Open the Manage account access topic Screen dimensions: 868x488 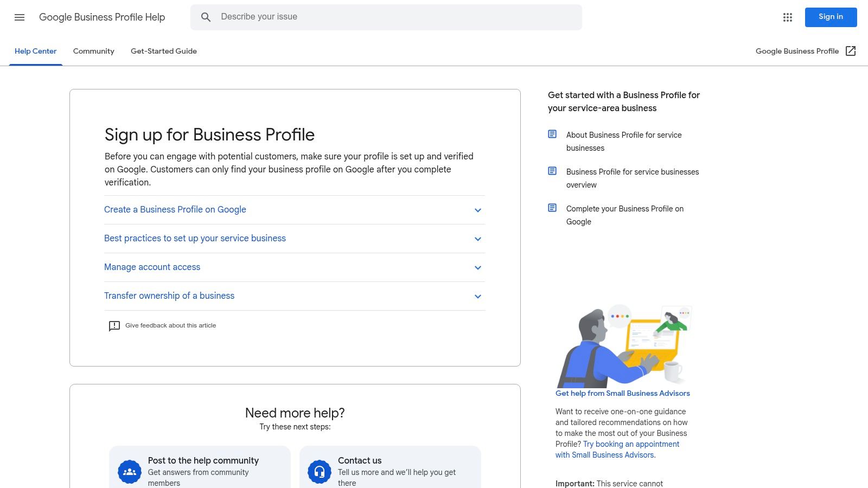pyautogui.click(x=152, y=267)
